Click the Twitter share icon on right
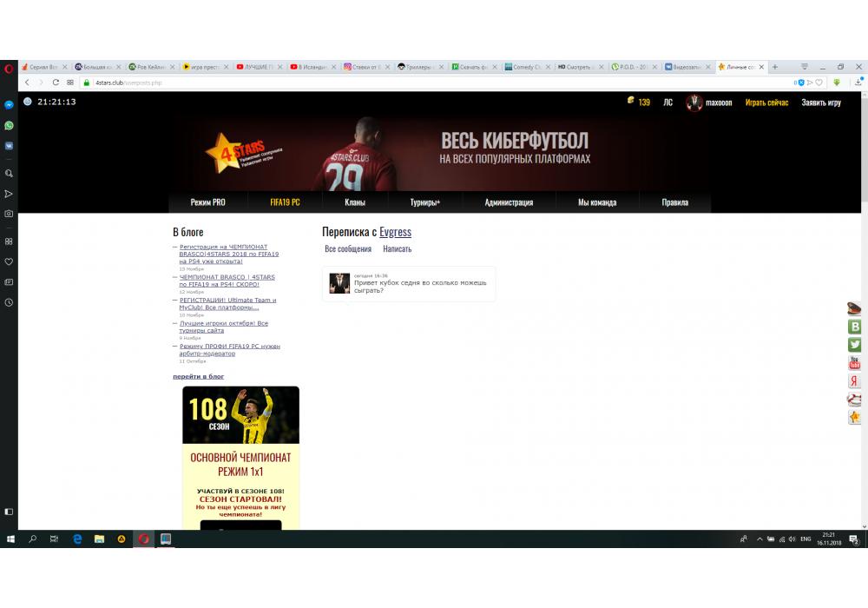Image resolution: width=868 pixels, height=608 pixels. 854,345
